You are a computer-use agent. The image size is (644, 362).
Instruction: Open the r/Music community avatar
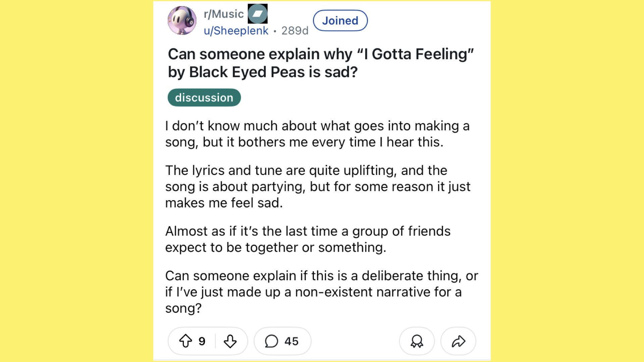tap(182, 21)
